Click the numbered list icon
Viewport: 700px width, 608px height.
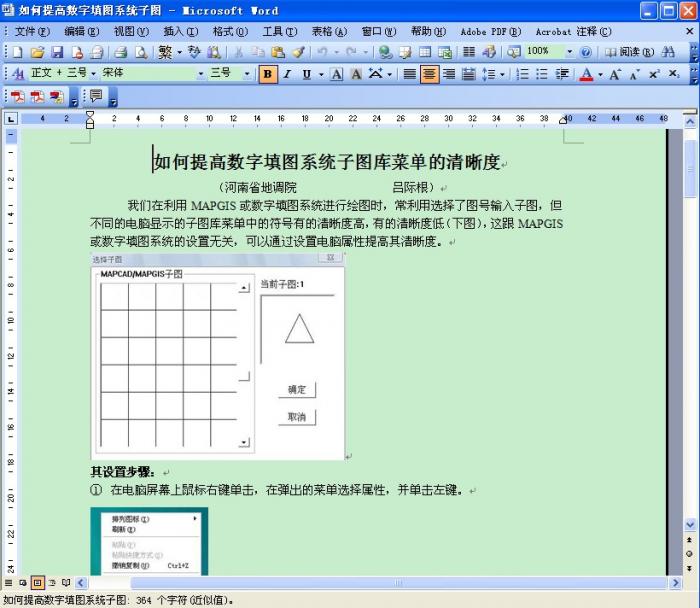click(x=521, y=74)
